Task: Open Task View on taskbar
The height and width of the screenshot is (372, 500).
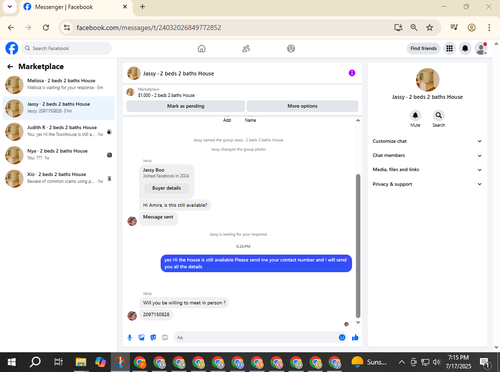Action: [x=58, y=362]
